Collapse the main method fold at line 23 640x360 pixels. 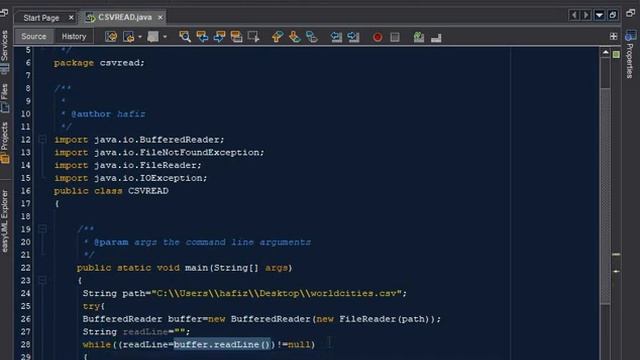click(x=42, y=280)
